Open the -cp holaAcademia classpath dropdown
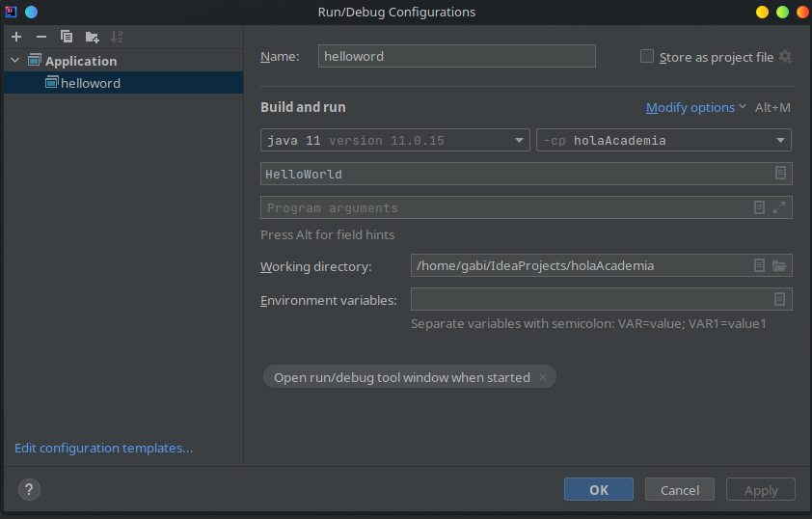812x519 pixels. click(x=663, y=140)
